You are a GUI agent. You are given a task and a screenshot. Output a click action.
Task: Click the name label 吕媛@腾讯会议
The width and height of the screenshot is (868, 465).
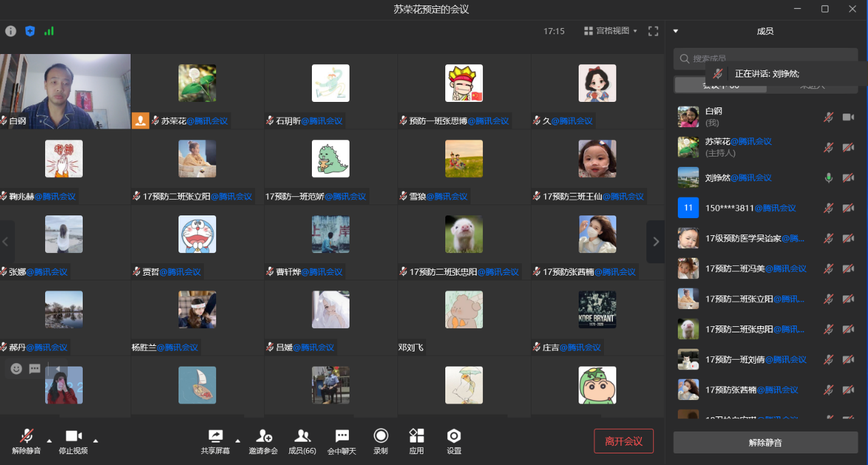coord(305,347)
